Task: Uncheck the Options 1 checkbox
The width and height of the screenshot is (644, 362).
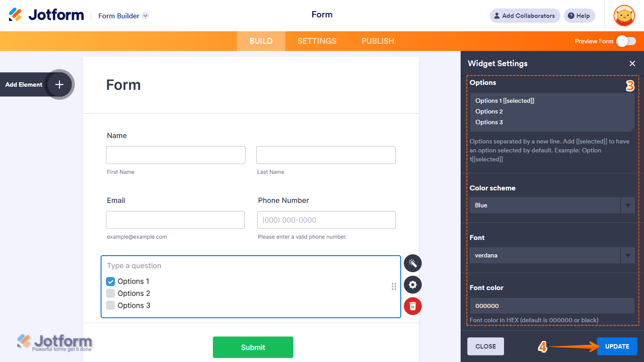Action: pyautogui.click(x=110, y=281)
